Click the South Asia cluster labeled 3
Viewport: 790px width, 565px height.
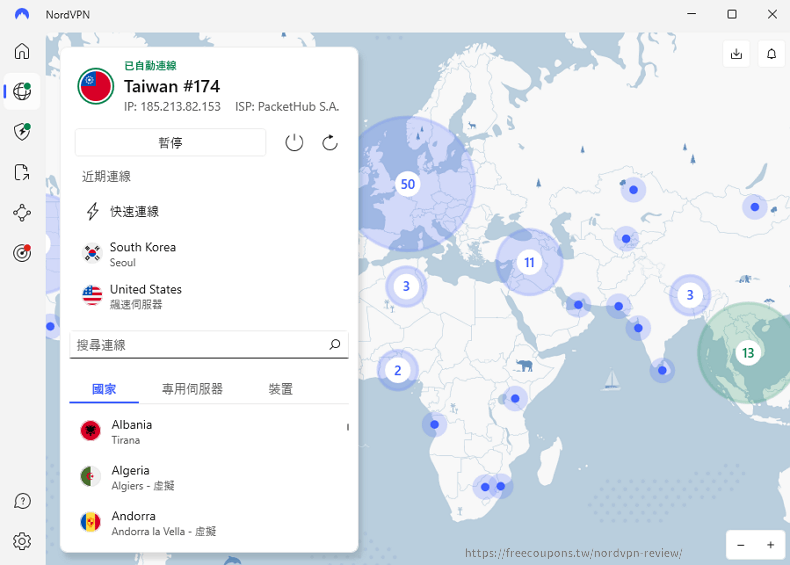(690, 295)
